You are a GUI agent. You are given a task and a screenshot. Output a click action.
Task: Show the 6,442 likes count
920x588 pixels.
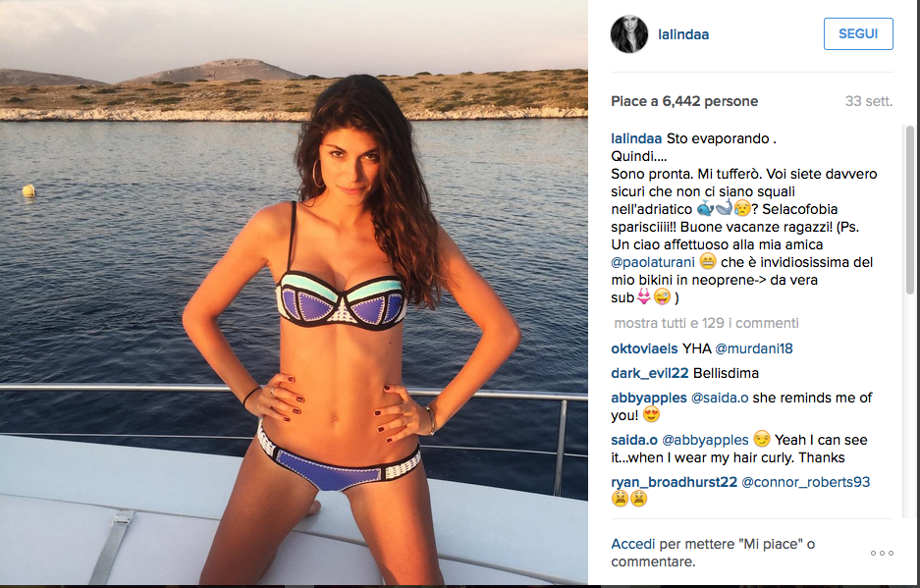[684, 101]
